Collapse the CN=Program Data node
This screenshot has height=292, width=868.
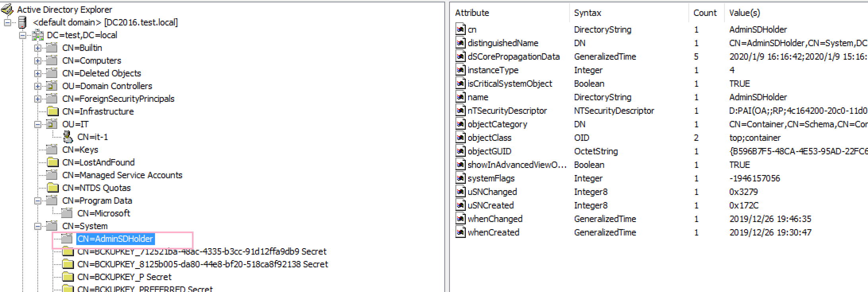[x=38, y=201]
